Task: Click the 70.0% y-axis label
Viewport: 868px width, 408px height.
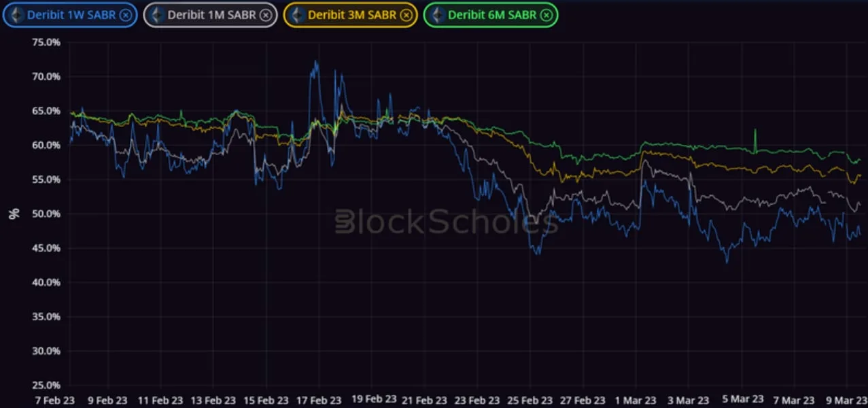Action: point(46,76)
